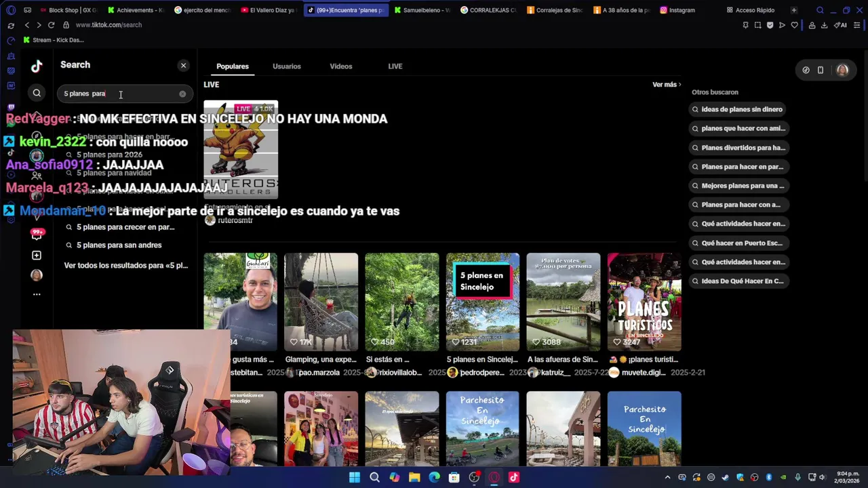Open the Stream - Kick Das bookmark
The image size is (868, 488).
(54, 40)
